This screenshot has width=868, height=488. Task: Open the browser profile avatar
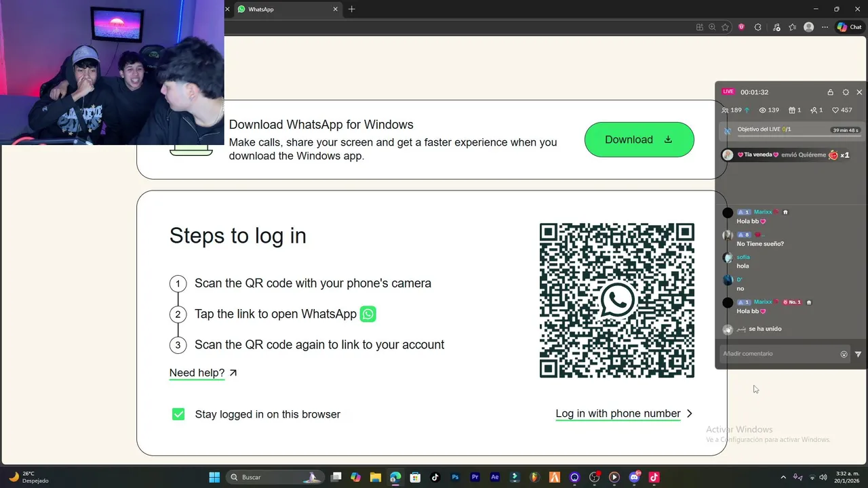pyautogui.click(x=808, y=27)
